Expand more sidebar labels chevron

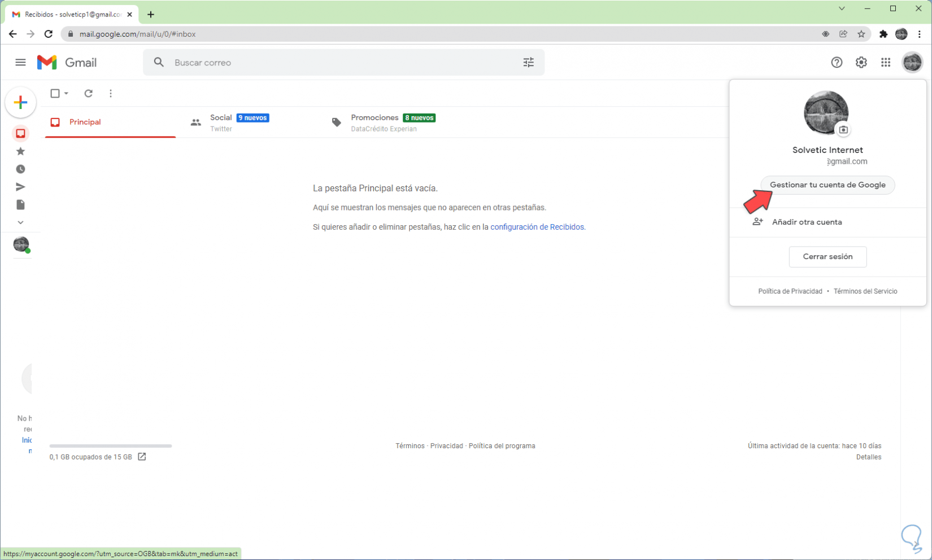tap(20, 222)
